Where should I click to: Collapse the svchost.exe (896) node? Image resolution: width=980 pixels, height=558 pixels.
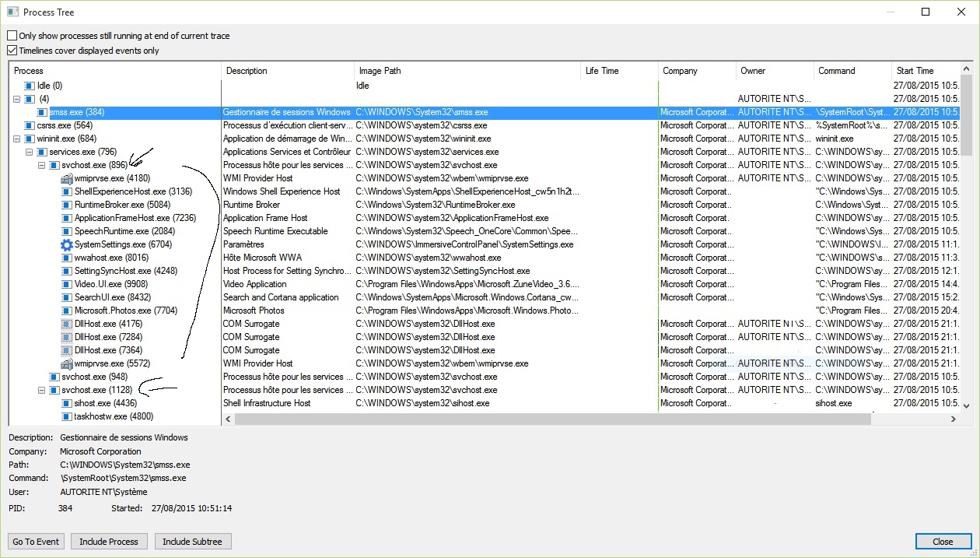pos(42,165)
